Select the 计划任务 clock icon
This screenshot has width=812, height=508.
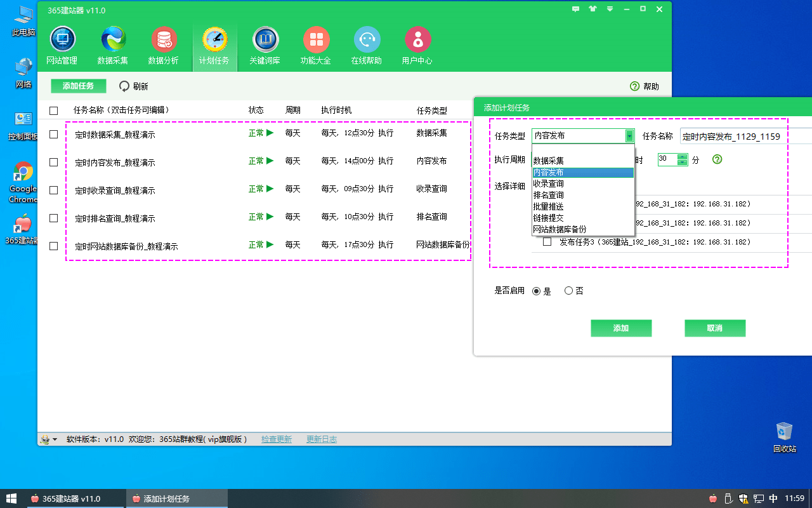click(x=214, y=39)
